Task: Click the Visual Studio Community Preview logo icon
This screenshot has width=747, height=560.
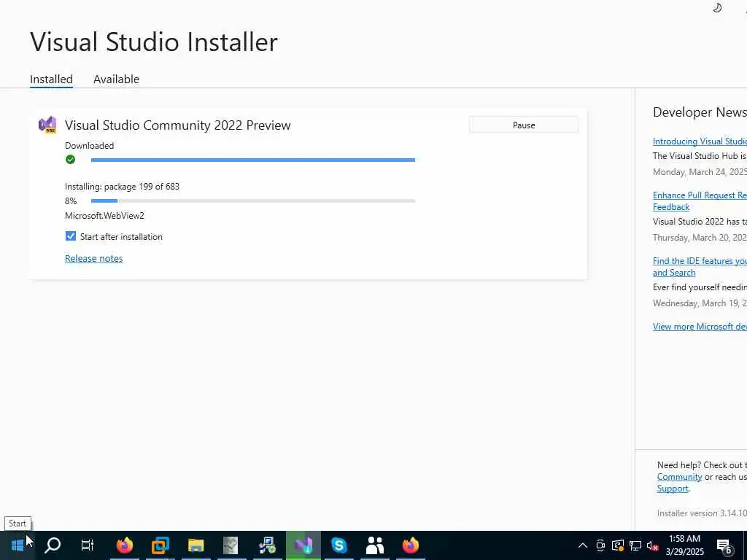Action: pos(47,125)
